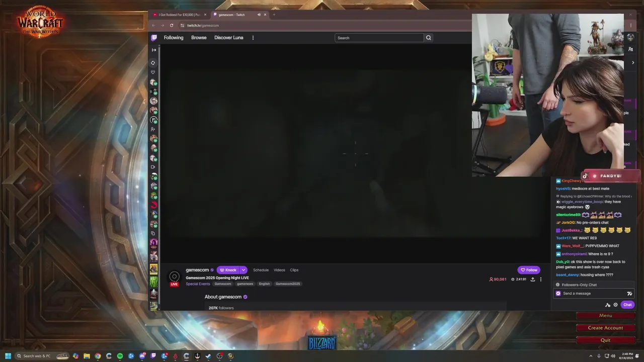This screenshot has height=362, width=644.
Task: Open Discord from the taskbar
Action: pyautogui.click(x=142, y=356)
